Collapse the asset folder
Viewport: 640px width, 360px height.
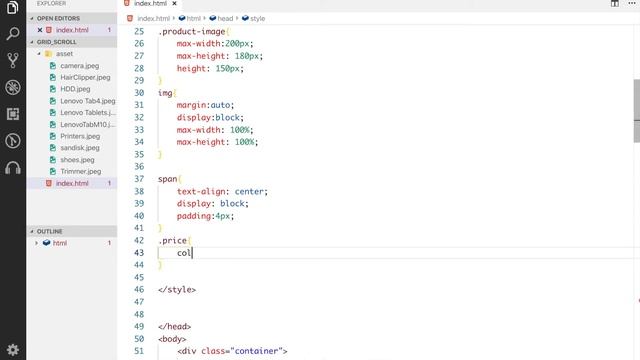pos(39,54)
